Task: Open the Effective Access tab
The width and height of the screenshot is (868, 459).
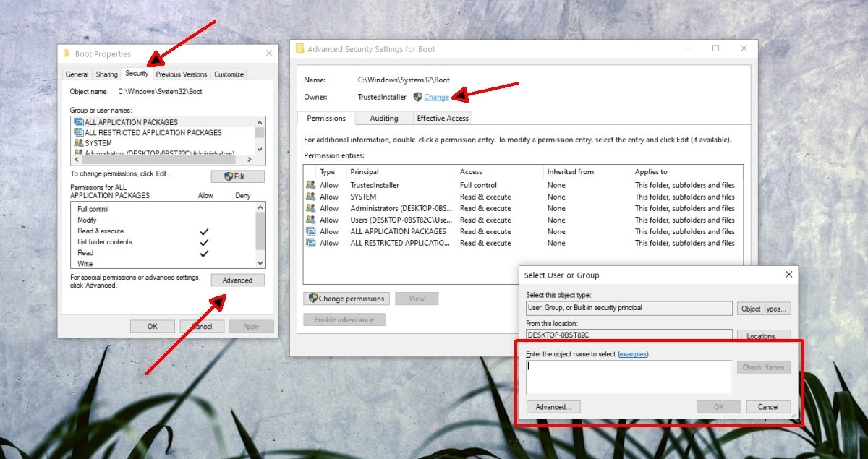Action: pos(443,119)
